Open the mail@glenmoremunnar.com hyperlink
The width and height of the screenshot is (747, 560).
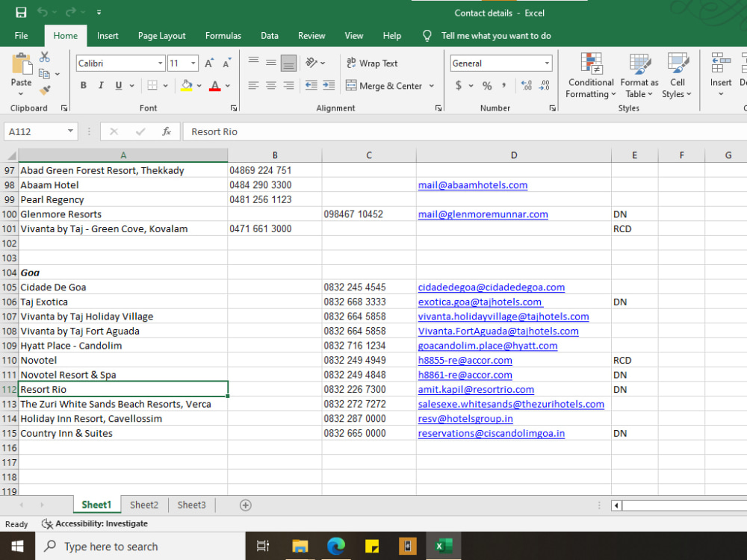tap(483, 214)
